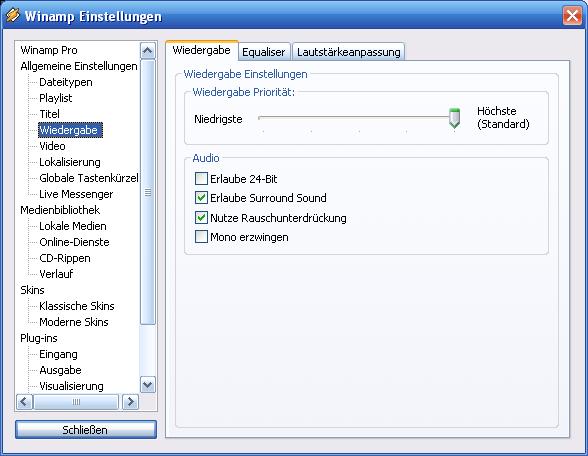
Task: Click the vertical scrollbar thumb in tree
Action: point(148,192)
